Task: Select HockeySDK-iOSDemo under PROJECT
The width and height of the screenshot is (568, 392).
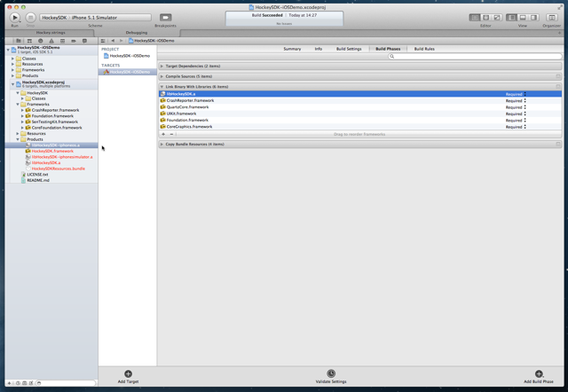Action: coord(127,56)
